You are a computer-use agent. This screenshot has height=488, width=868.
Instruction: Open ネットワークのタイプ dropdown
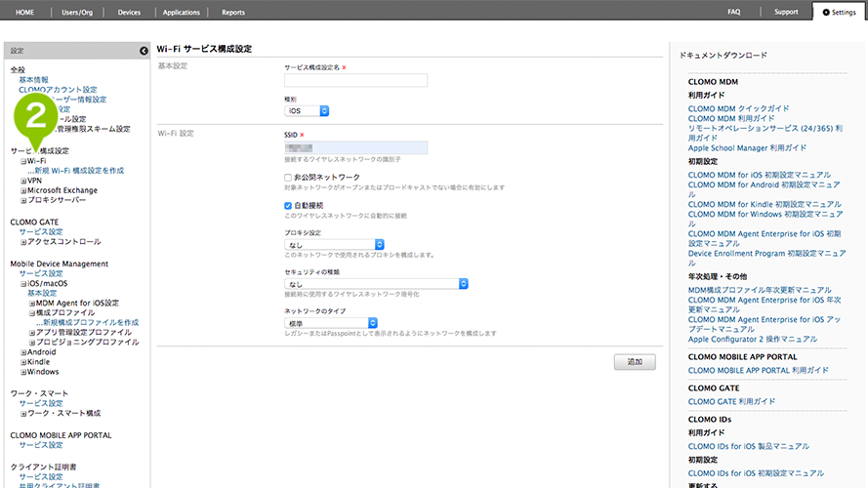[x=331, y=323]
